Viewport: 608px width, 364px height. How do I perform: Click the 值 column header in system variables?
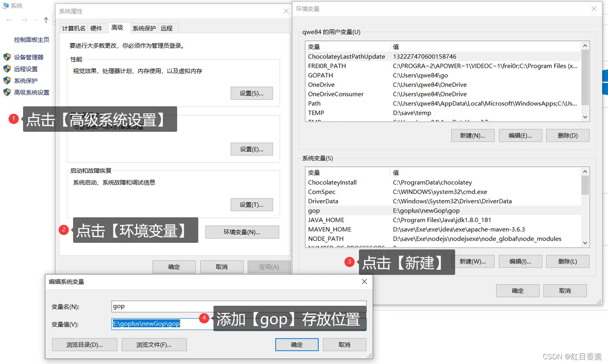coord(486,172)
